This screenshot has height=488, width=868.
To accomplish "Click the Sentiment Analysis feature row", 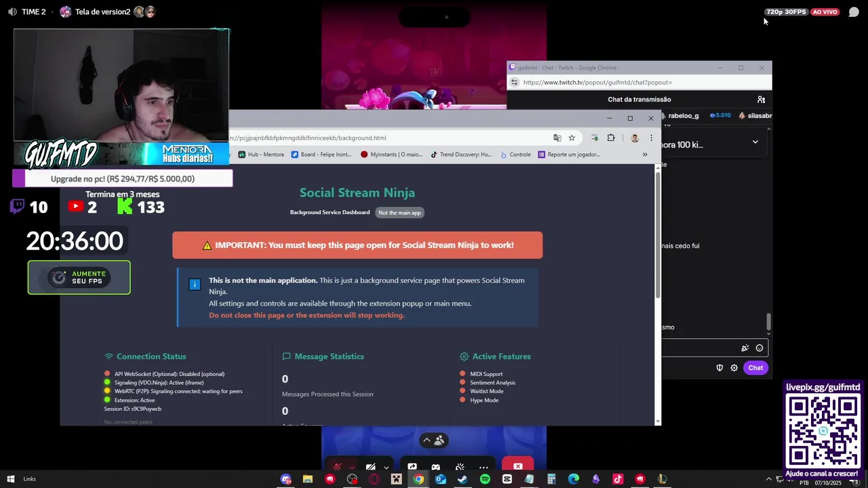I will point(488,382).
